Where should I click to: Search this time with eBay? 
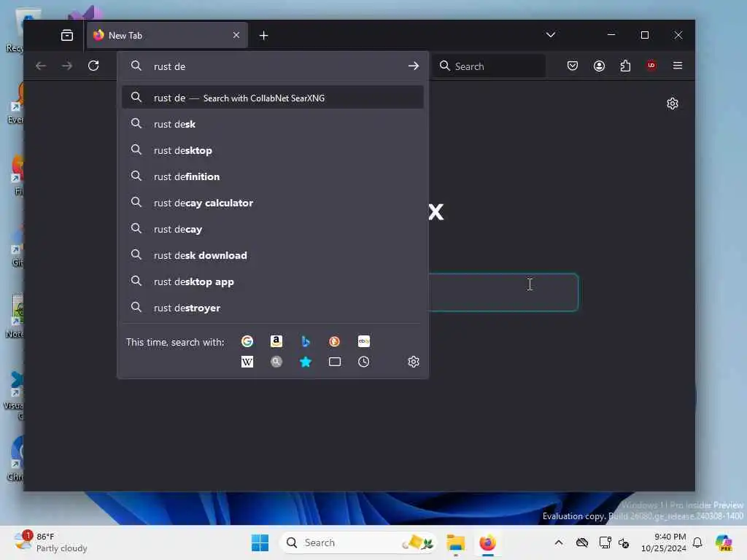363,341
